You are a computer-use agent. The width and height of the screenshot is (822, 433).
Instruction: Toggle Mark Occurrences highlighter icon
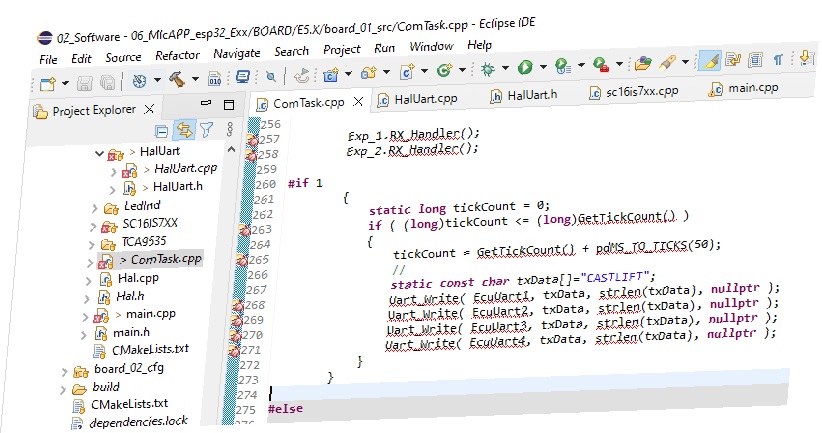(710, 61)
